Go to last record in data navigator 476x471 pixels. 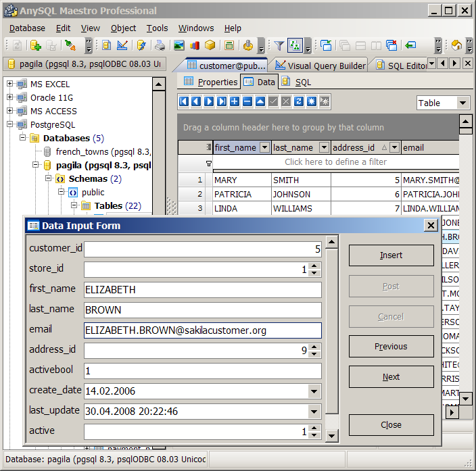(x=221, y=101)
